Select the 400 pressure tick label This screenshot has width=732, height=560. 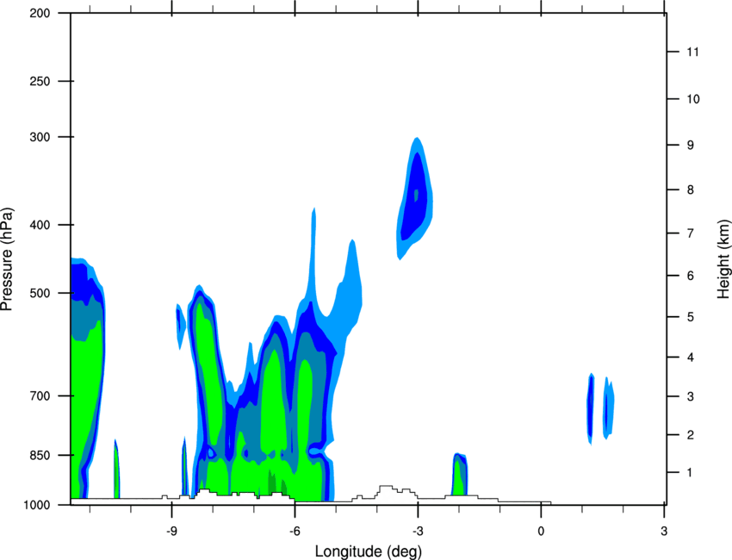tap(40, 225)
